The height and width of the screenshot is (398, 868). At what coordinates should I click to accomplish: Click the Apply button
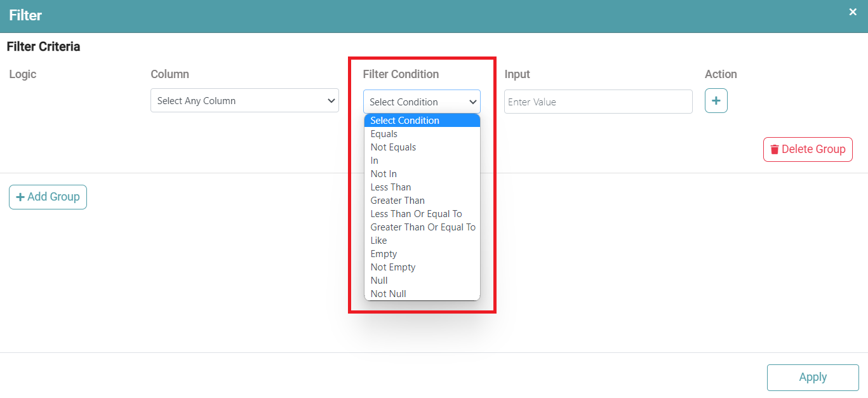(812, 377)
